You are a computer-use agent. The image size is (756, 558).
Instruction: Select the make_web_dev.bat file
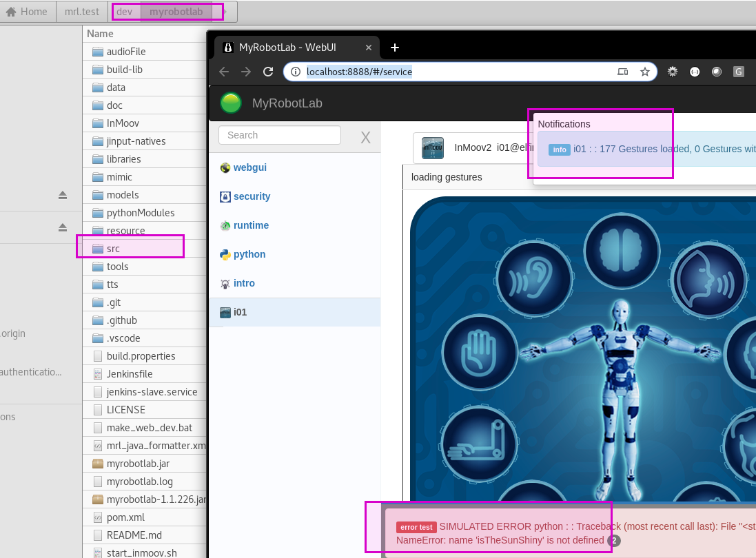point(145,428)
